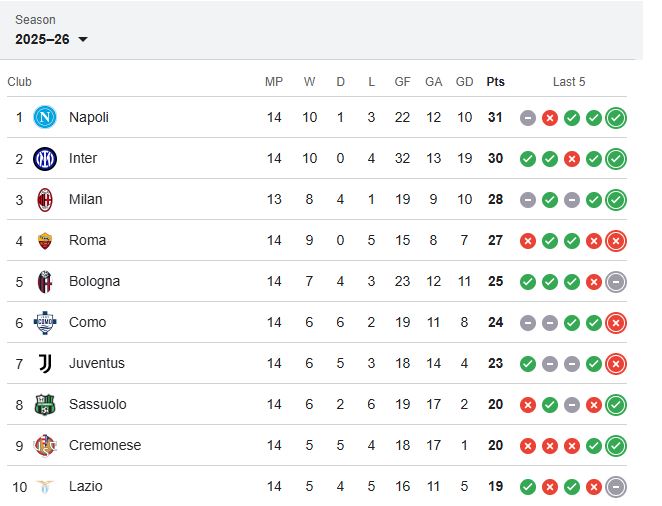Open the Season 2025–26 dropdown
662x506 pixels.
(52, 39)
